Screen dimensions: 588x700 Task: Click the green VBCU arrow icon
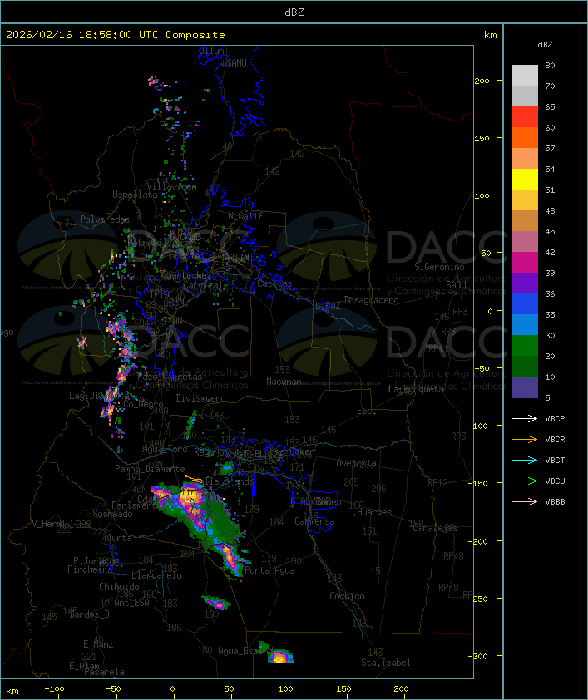[525, 481]
